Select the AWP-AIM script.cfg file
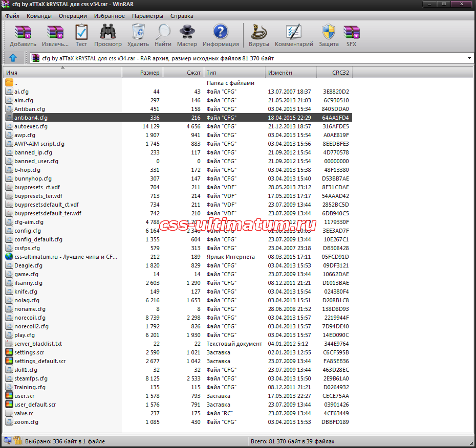Viewport: 476px width, 448px height. 39,144
